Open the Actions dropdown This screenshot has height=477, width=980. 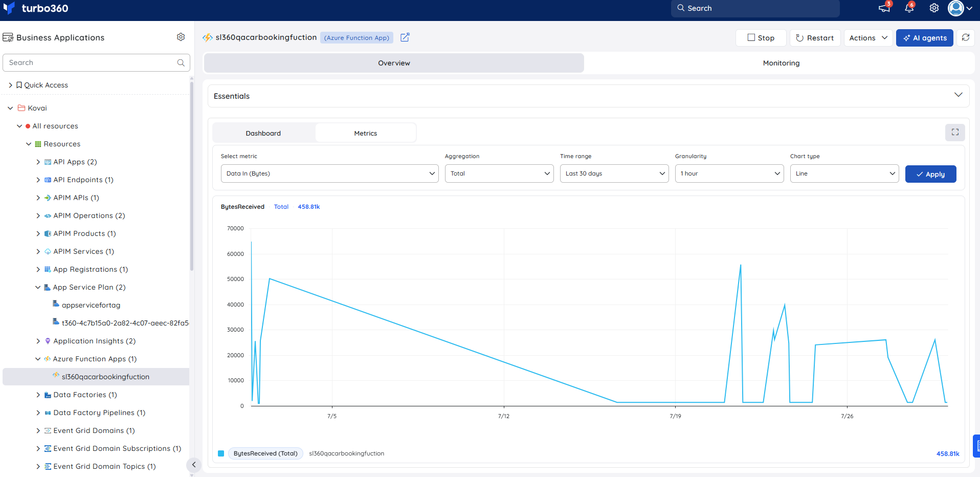868,38
